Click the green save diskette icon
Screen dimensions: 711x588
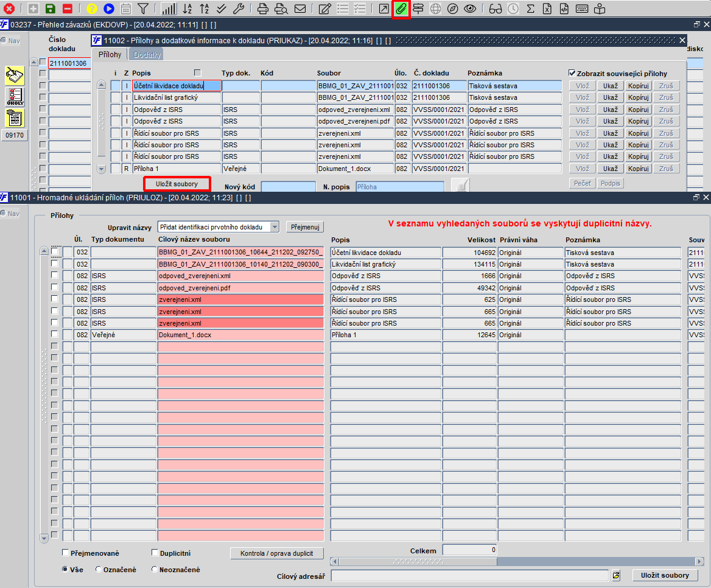(x=50, y=9)
